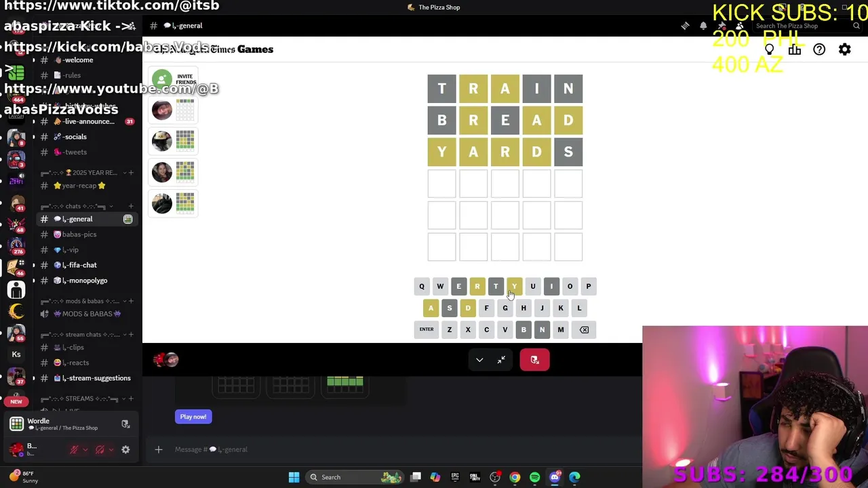Image resolution: width=868 pixels, height=488 pixels.
Task: Open the -monopolygo channel
Action: click(87, 281)
